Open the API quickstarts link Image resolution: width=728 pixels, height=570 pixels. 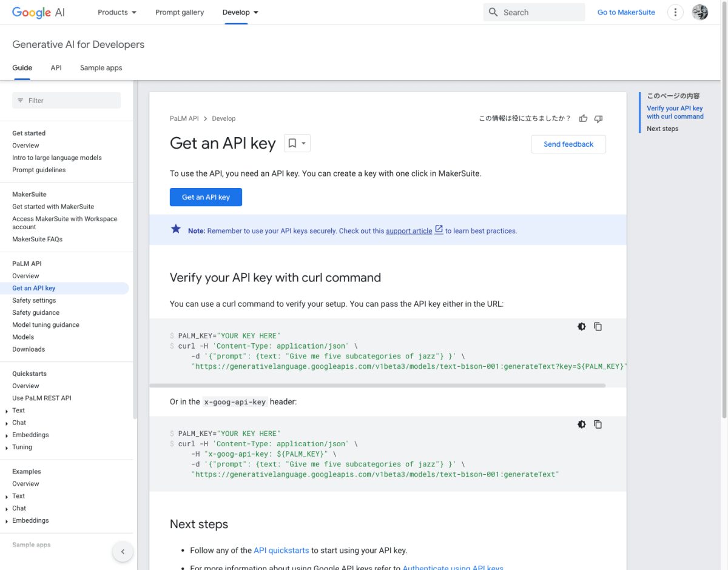[x=281, y=551]
